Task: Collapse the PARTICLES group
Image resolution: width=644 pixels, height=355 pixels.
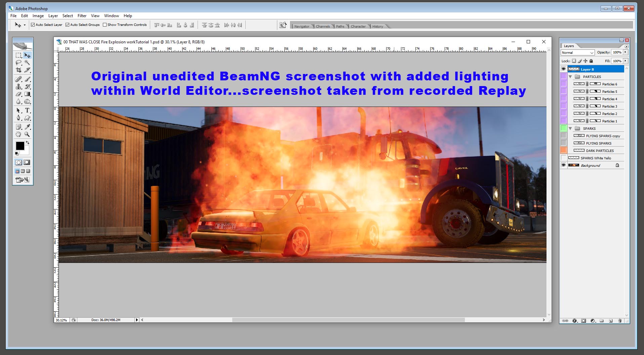Action: (570, 77)
